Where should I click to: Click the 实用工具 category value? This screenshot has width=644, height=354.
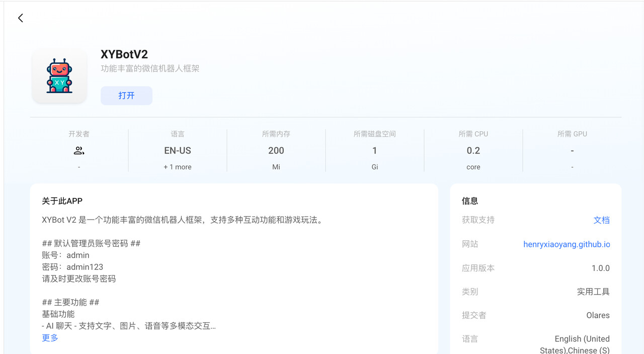pyautogui.click(x=593, y=292)
